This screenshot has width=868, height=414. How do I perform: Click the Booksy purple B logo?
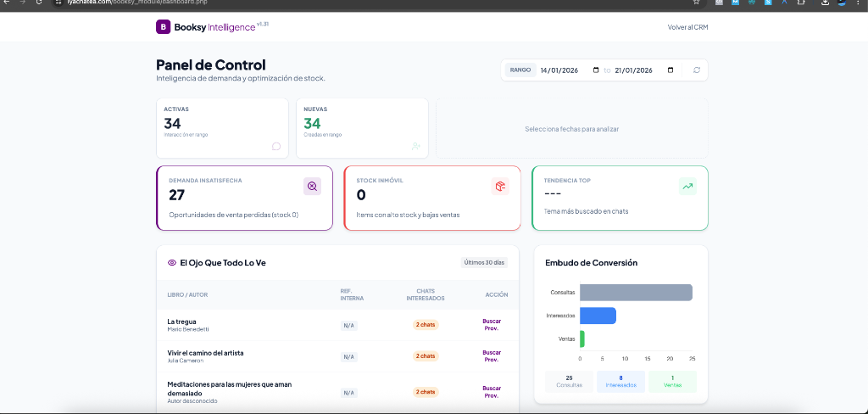click(163, 27)
